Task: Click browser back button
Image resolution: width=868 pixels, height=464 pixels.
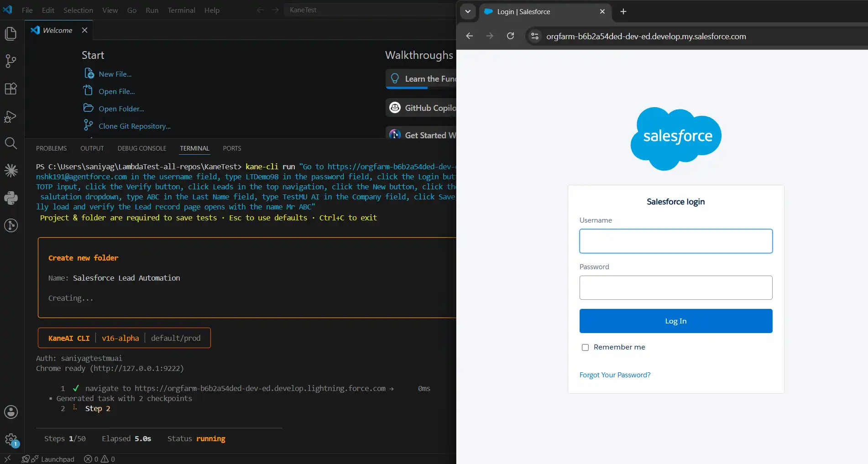Action: [x=470, y=36]
